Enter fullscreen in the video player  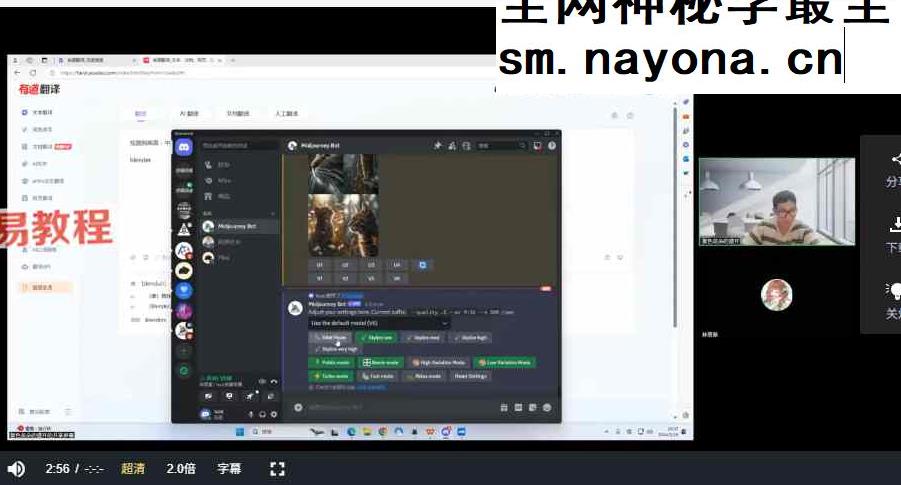click(277, 469)
